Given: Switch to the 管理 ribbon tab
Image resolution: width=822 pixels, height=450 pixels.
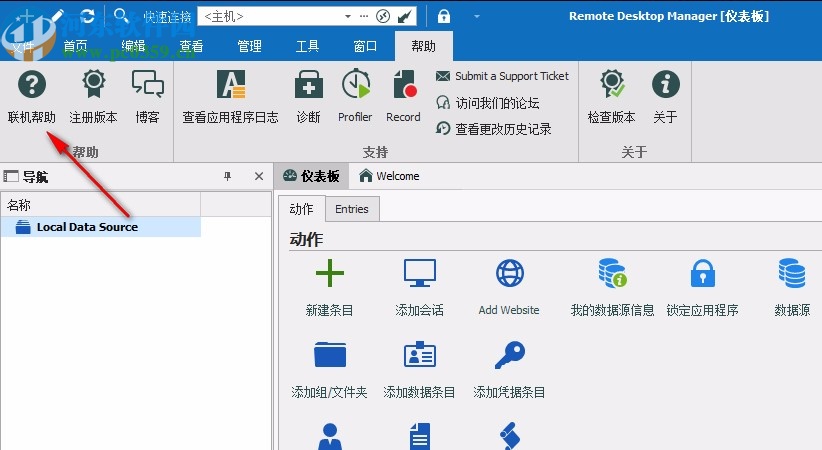Looking at the screenshot, I should (249, 46).
